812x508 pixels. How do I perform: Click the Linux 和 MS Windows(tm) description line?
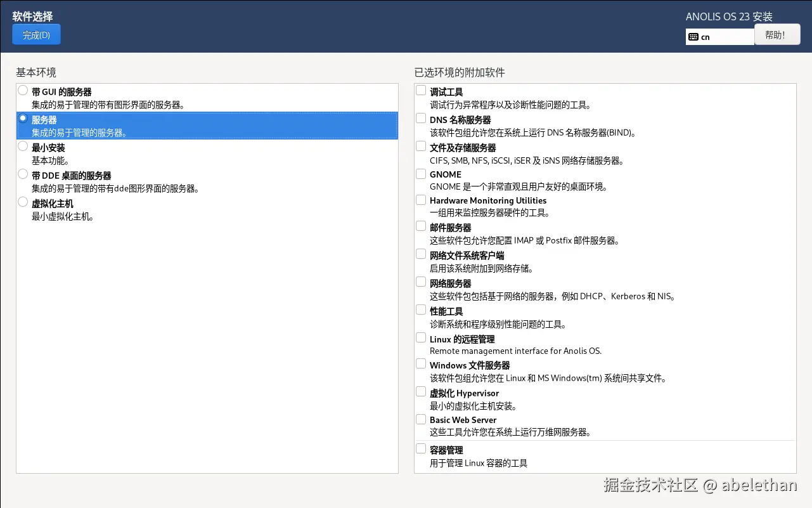pyautogui.click(x=549, y=378)
